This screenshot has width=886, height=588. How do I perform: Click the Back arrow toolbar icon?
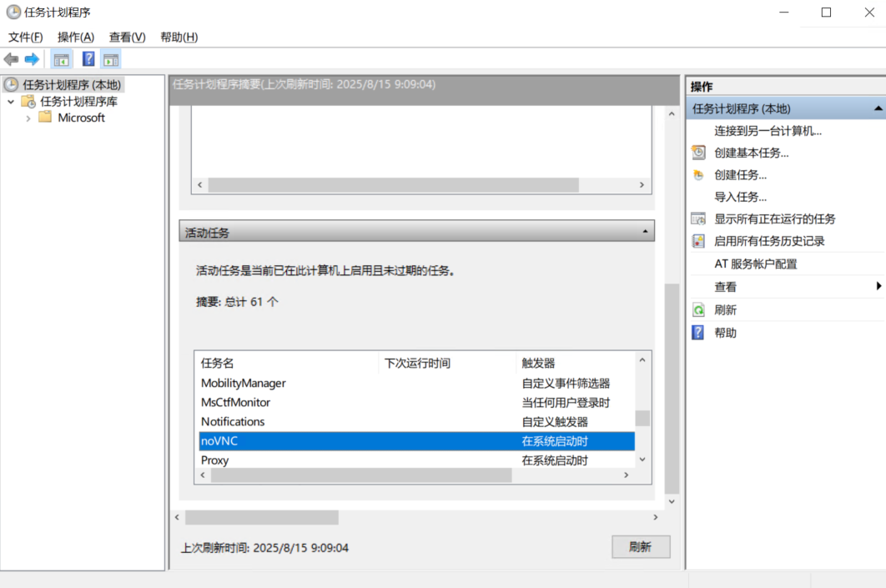click(x=11, y=58)
